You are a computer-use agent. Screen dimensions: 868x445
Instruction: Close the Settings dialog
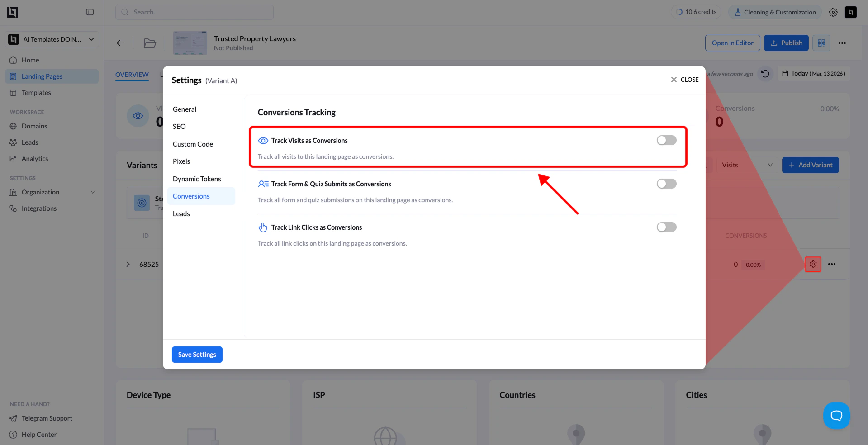(685, 80)
